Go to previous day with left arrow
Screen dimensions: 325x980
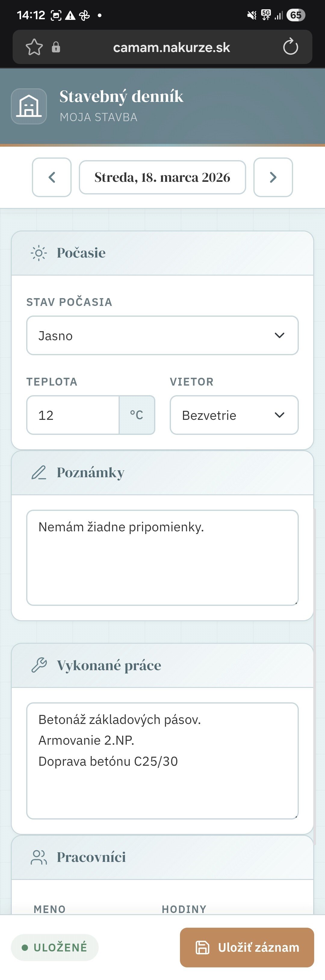(52, 177)
